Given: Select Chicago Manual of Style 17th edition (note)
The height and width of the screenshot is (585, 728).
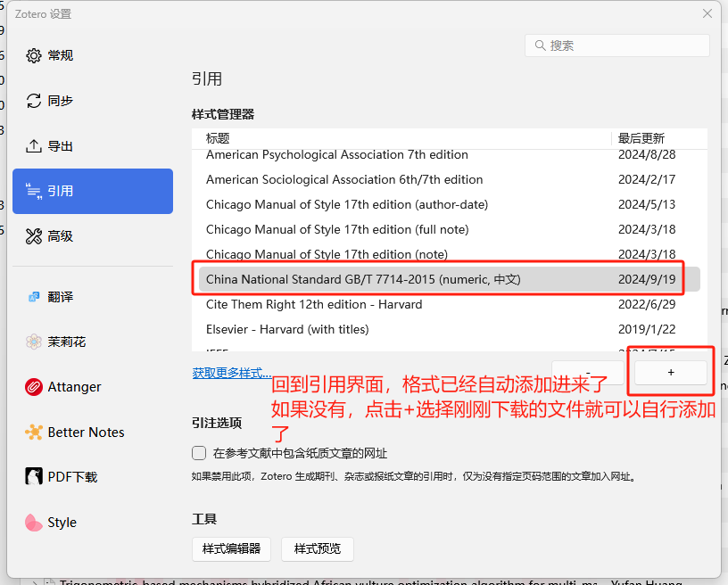Looking at the screenshot, I should tap(449, 254).
